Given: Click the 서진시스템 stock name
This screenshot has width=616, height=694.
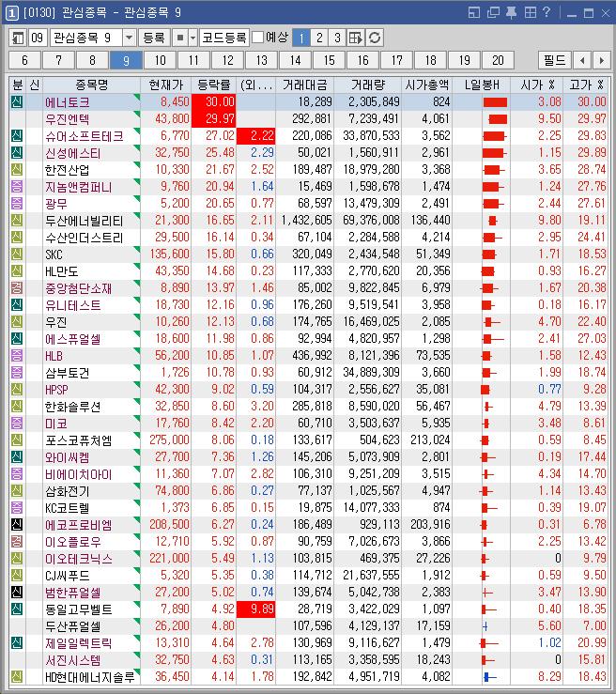Looking at the screenshot, I should click(x=73, y=660).
